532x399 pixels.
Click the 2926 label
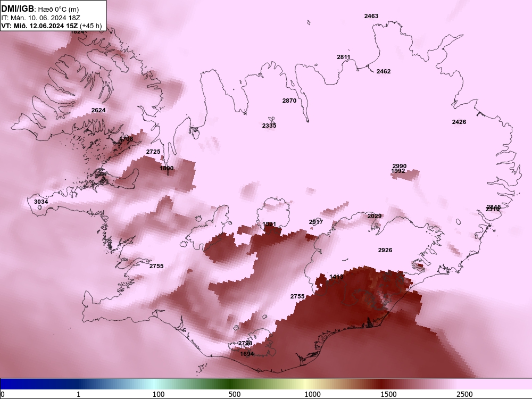coord(385,250)
